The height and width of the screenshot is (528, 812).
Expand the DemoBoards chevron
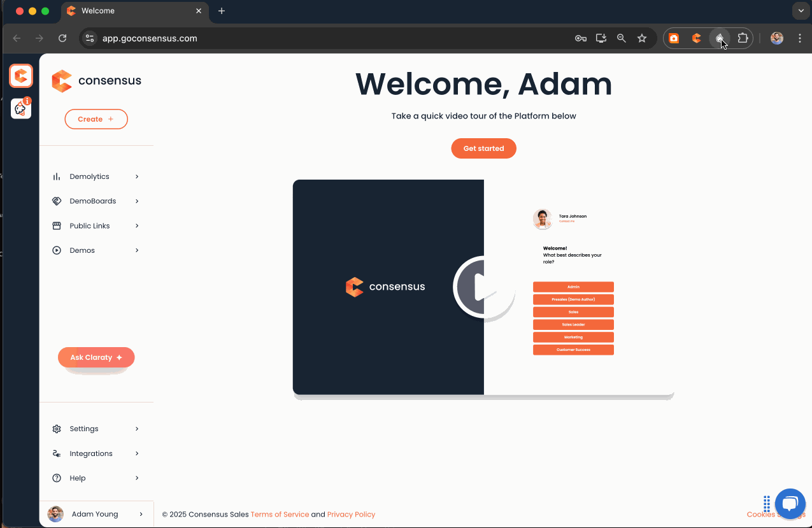coord(137,201)
